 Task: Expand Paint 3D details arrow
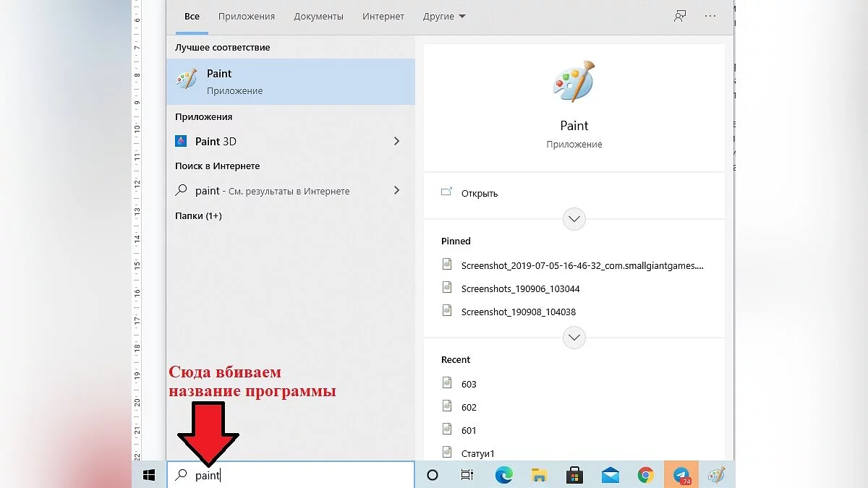tap(396, 141)
